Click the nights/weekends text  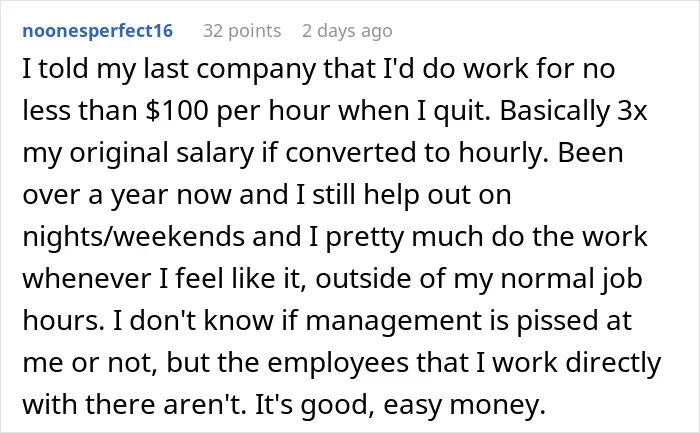pyautogui.click(x=133, y=237)
